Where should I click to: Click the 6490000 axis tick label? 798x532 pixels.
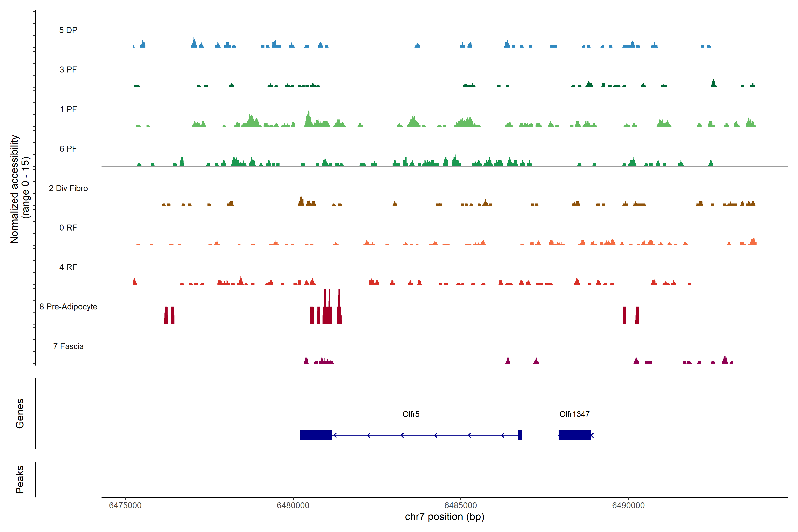628,505
